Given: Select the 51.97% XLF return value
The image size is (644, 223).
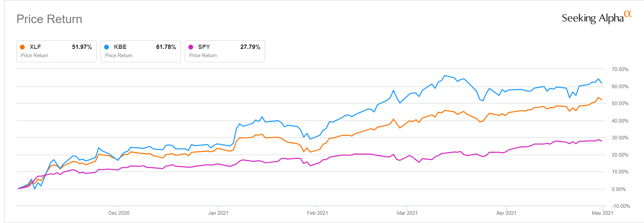Looking at the screenshot, I should pos(82,47).
